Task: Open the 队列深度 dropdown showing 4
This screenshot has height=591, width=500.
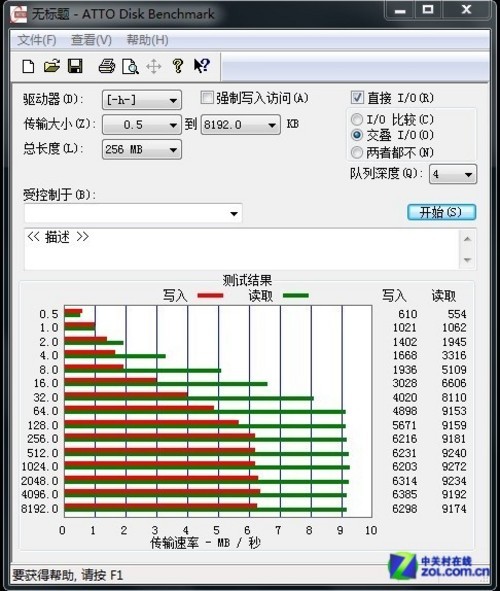Action: [x=453, y=174]
